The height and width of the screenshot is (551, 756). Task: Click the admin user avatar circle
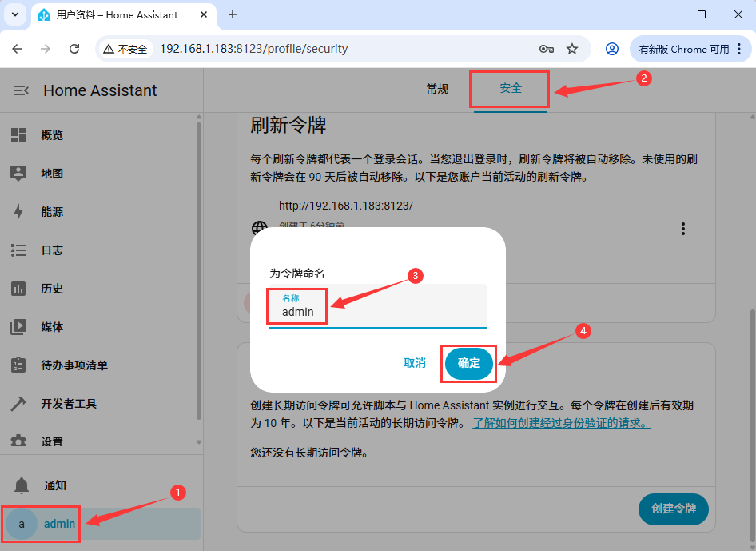coord(22,524)
